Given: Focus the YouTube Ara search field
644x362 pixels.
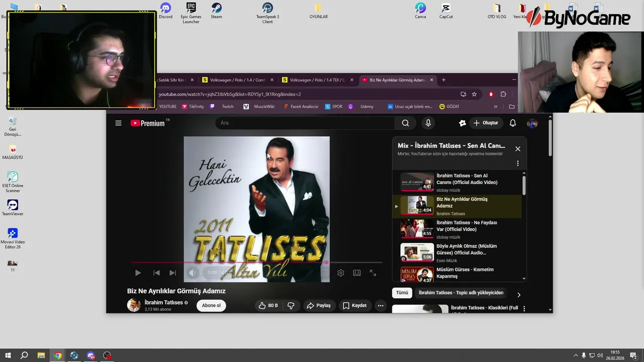Looking at the screenshot, I should (305, 123).
